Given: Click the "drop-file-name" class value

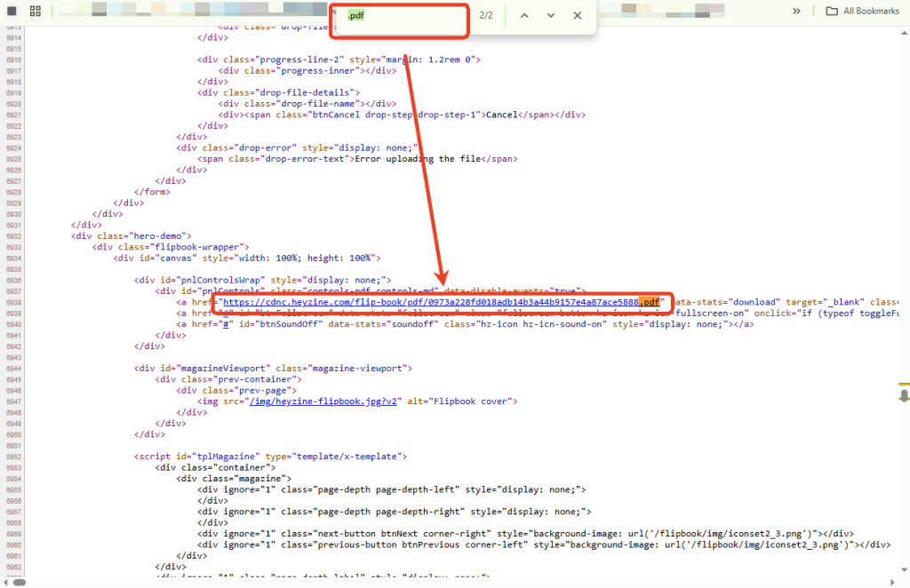Looking at the screenshot, I should tap(317, 104).
